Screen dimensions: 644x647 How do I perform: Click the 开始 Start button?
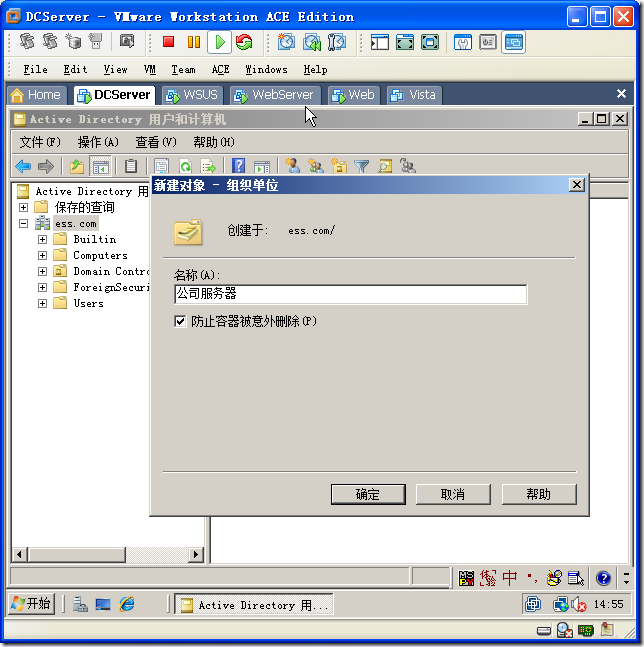click(31, 604)
